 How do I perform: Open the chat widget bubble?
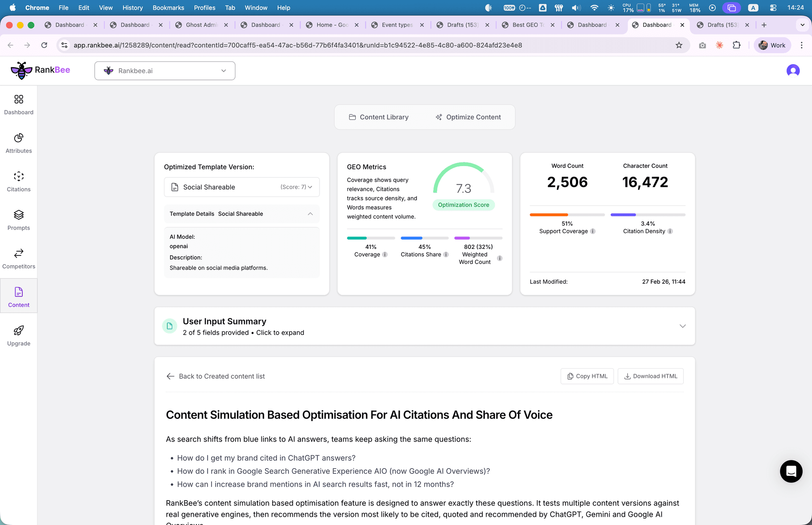[791, 471]
